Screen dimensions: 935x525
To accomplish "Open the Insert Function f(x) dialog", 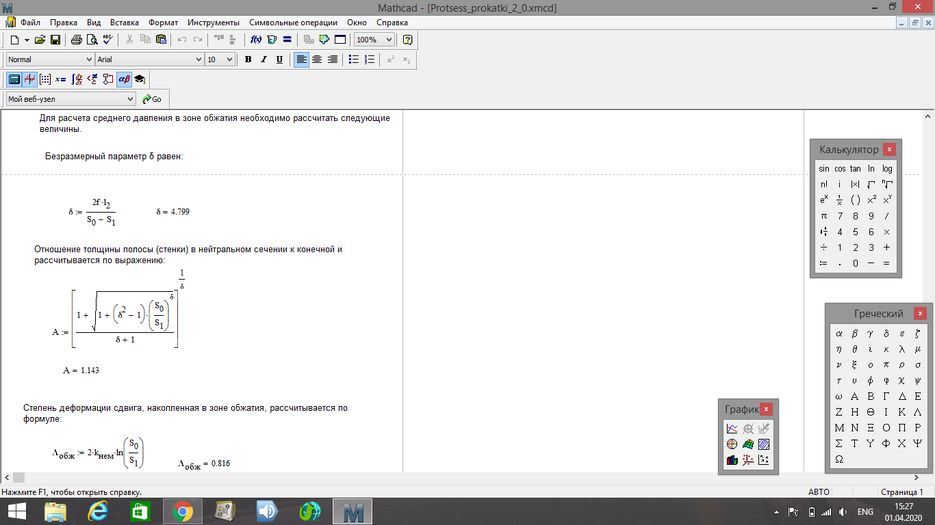I will 255,40.
